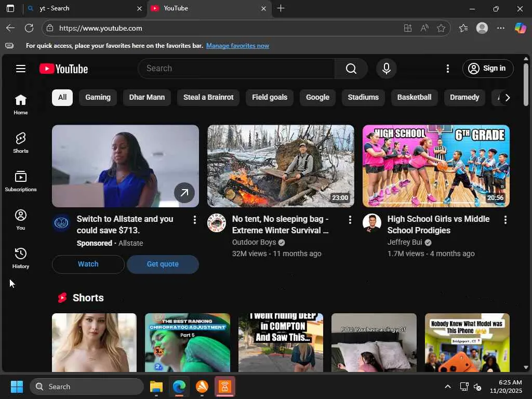Click the Outdoor Boys channel avatar
This screenshot has width=532, height=399.
pos(217,223)
